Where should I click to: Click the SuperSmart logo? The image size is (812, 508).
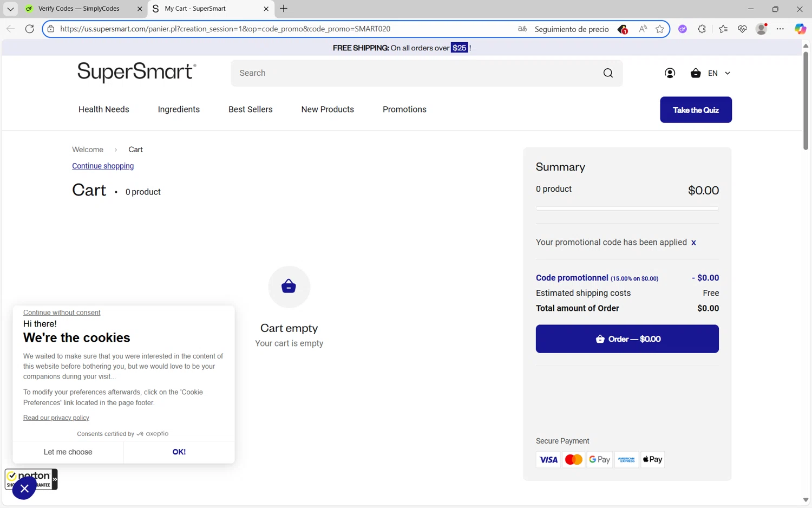pos(137,72)
